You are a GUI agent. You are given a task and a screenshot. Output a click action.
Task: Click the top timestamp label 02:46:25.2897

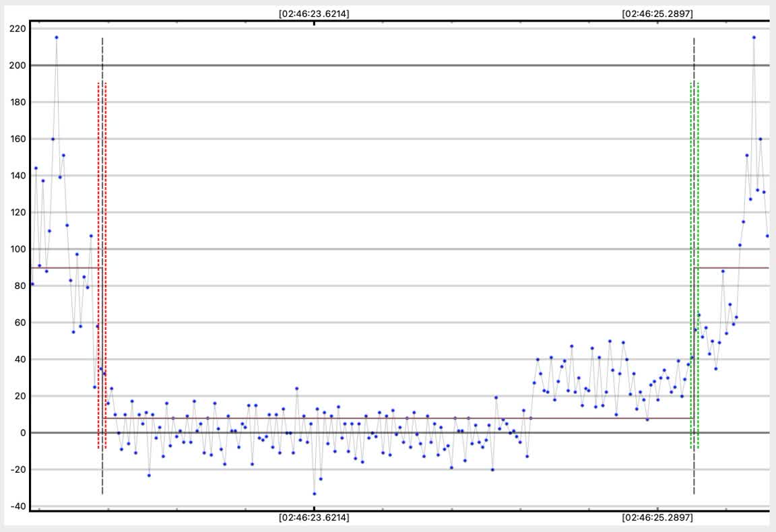tap(657, 13)
